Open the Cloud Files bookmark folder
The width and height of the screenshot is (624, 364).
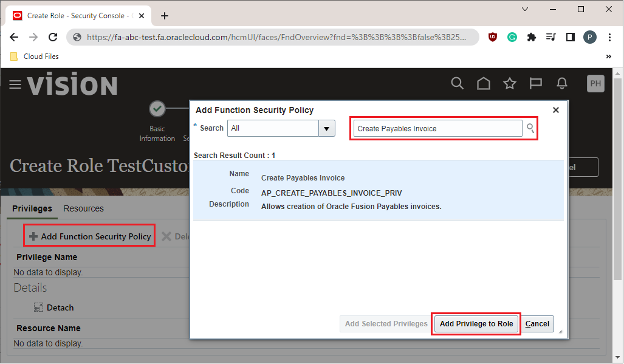tap(34, 57)
